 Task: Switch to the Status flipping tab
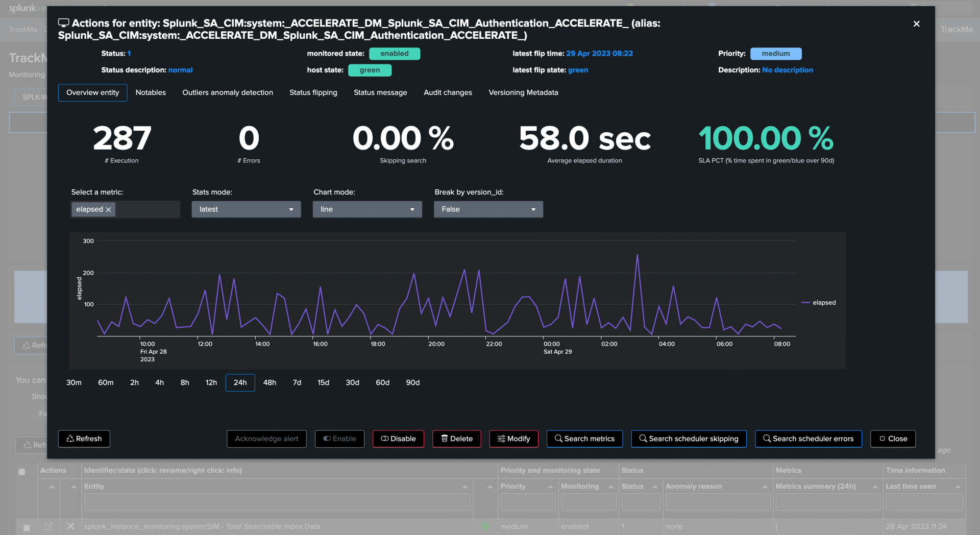tap(313, 92)
